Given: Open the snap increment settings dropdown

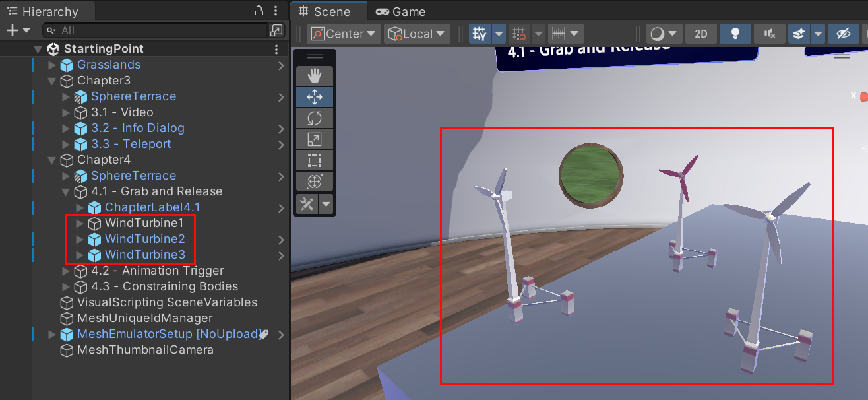Looking at the screenshot, I should click(566, 34).
